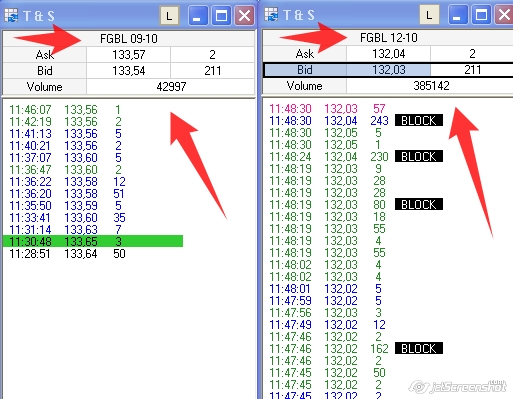Select 11:47:45 trade with size 50
Image resolution: width=513 pixels, height=399 pixels.
(327, 373)
